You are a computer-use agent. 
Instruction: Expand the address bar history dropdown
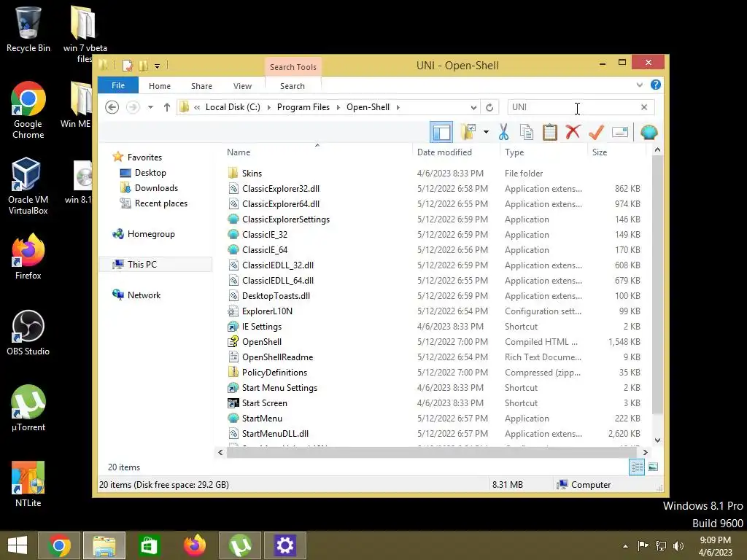[473, 107]
